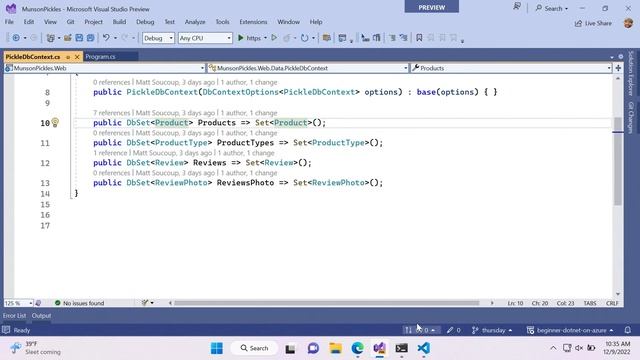Screen dimensions: 640x360
Task: Open Microsoft Edge from the taskbar
Action: point(358,348)
